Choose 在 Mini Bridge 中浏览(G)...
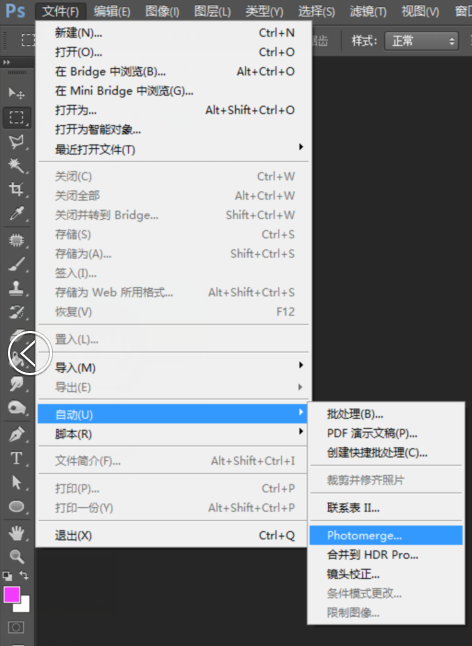Screen dimensions: 472x646 173,91
